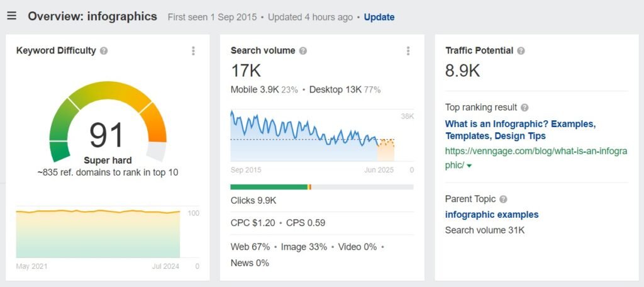Open 'infographic examples' parent topic link
The image size is (644, 287).
(492, 215)
